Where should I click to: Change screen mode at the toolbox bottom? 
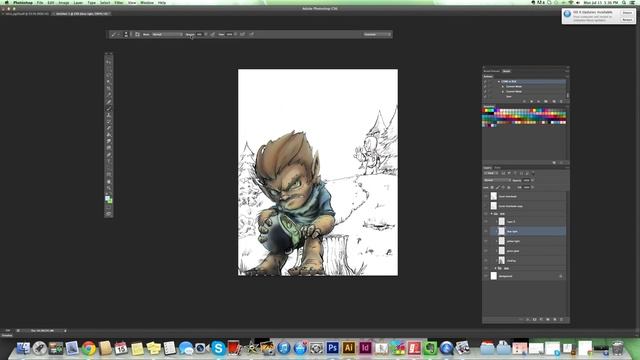(109, 213)
